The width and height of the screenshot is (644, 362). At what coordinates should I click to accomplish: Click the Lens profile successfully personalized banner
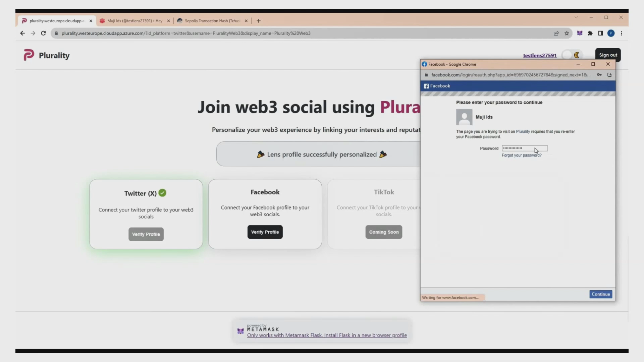tap(318, 154)
